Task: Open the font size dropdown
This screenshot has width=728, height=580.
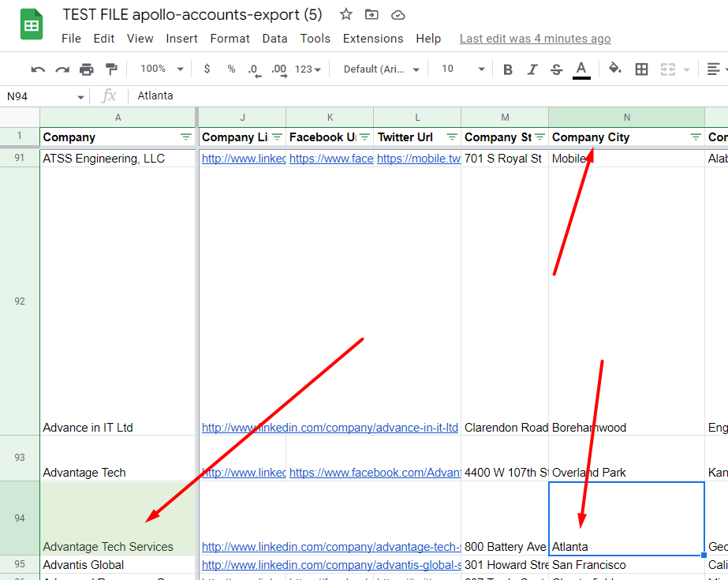Action: point(461,69)
